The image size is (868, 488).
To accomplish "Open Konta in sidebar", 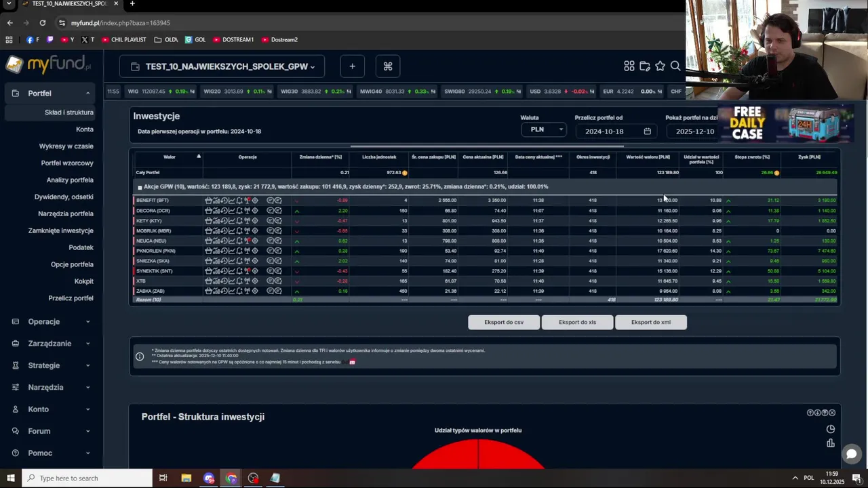I will [85, 129].
